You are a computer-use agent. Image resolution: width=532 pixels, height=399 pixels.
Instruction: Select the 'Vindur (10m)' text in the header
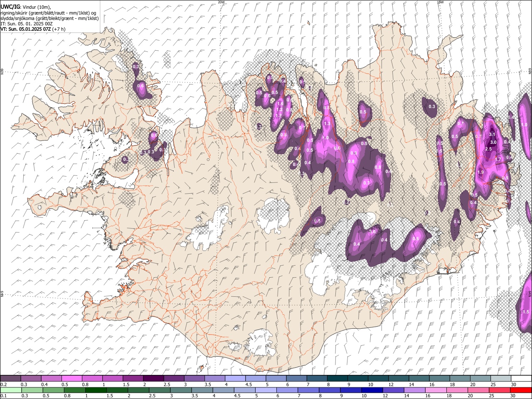37,7
